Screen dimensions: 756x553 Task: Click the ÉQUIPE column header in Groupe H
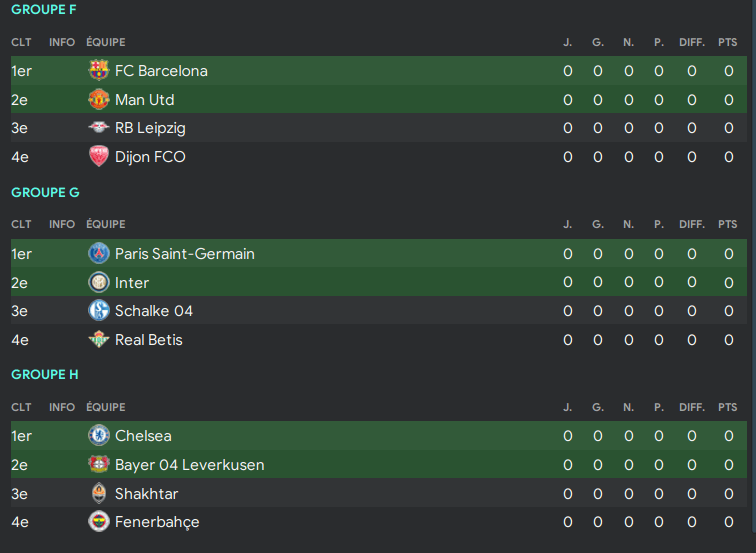click(x=106, y=407)
